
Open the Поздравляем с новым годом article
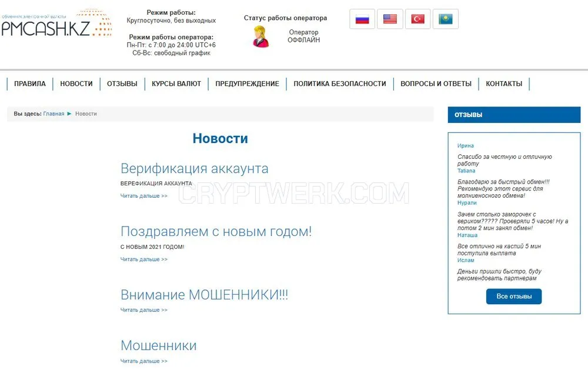click(x=216, y=231)
